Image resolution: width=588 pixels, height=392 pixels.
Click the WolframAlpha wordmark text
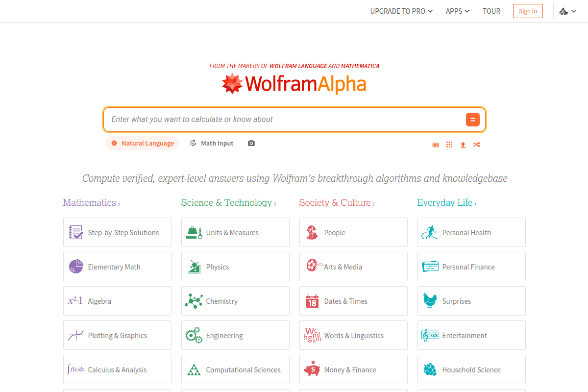point(305,84)
